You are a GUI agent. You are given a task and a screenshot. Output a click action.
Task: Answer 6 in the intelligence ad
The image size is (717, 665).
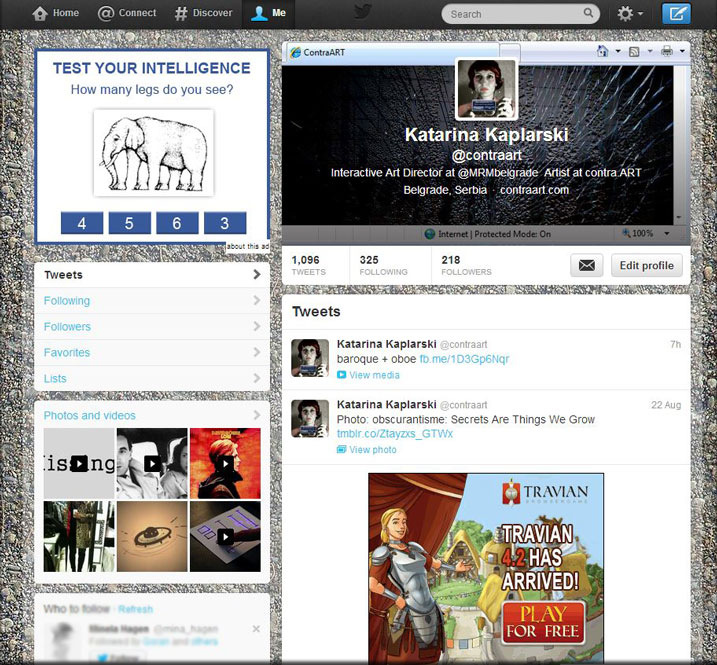pyautogui.click(x=177, y=223)
